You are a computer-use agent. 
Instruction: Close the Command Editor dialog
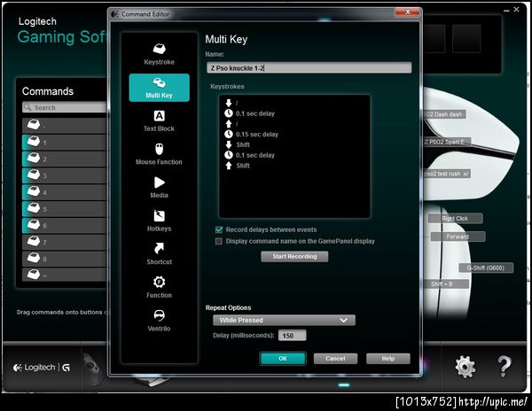(407, 12)
